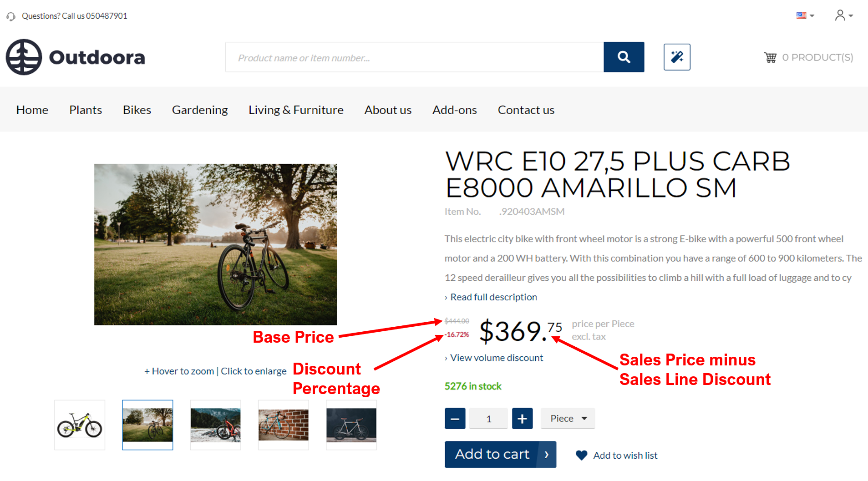Select the brick wall bike thumbnail
868x481 pixels.
283,425
